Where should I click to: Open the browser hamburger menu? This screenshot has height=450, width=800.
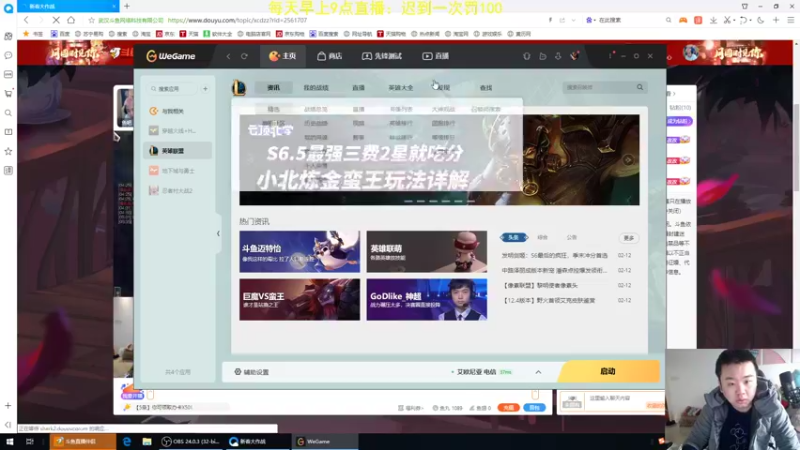coord(791,20)
